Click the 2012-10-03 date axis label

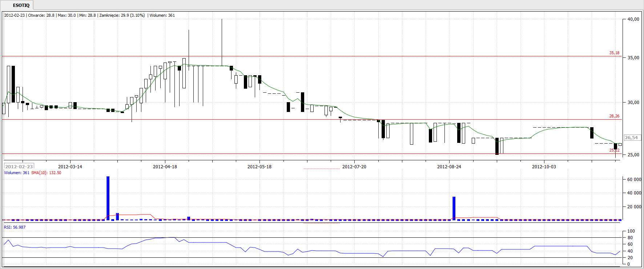click(544, 167)
